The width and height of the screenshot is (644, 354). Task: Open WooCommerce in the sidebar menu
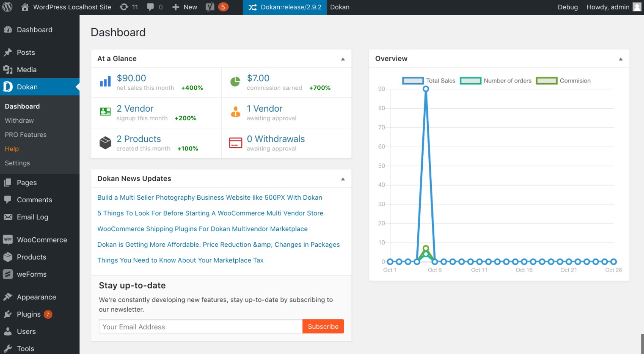tap(41, 240)
